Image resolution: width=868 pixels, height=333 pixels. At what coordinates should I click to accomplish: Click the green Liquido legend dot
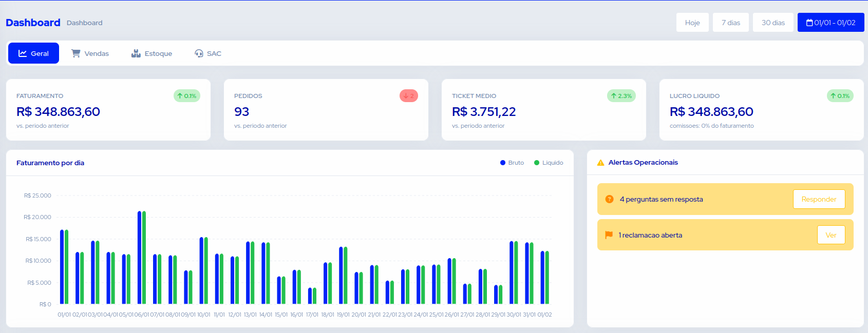click(x=537, y=163)
